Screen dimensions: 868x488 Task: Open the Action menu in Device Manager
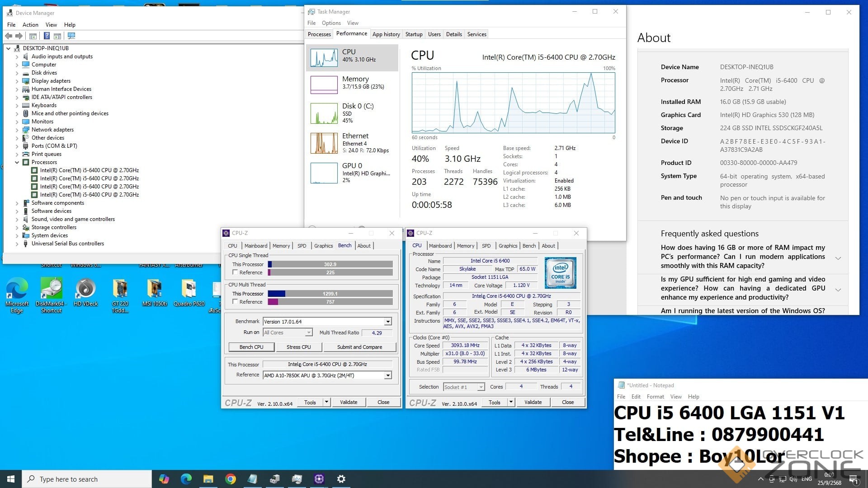[30, 25]
